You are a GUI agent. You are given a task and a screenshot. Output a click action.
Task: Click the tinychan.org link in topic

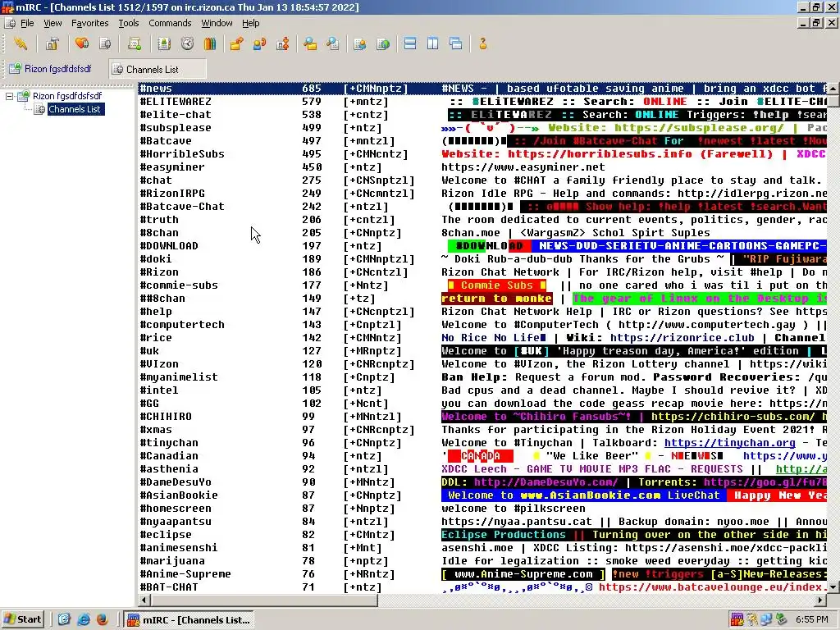[729, 443]
